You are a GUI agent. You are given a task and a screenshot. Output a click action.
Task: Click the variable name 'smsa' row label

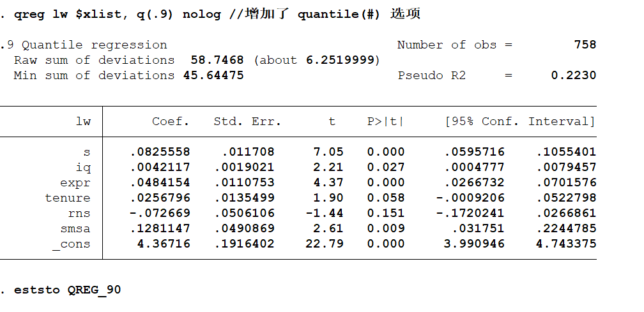pos(75,229)
